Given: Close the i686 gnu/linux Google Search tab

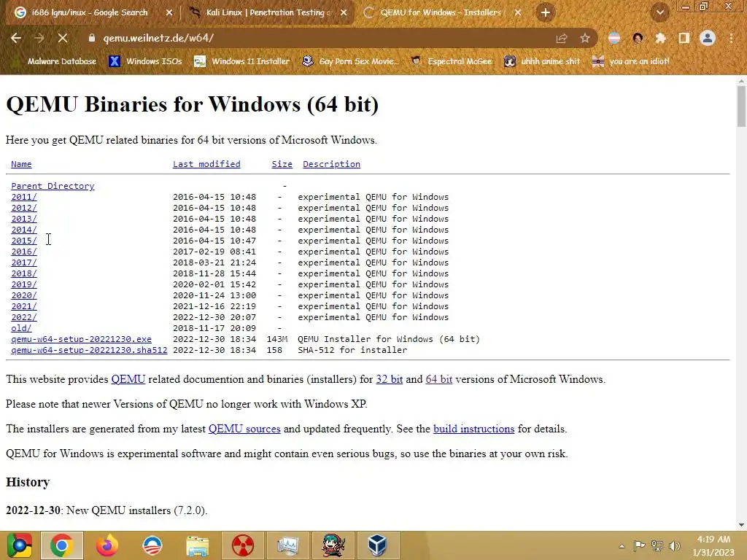Looking at the screenshot, I should pos(169,13).
